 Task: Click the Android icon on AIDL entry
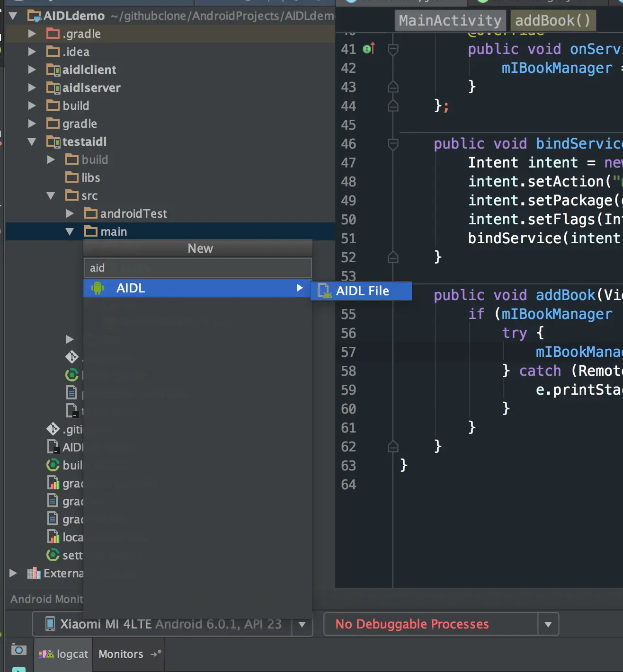coord(98,288)
